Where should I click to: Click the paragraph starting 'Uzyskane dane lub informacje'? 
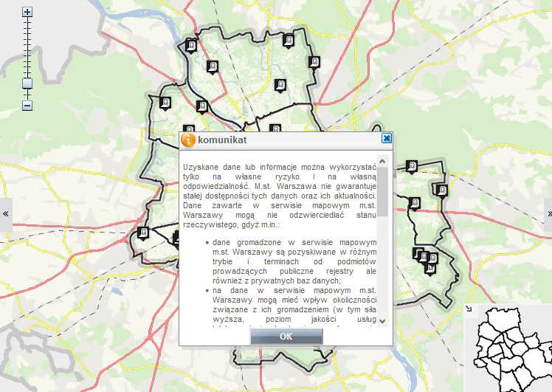point(280,196)
